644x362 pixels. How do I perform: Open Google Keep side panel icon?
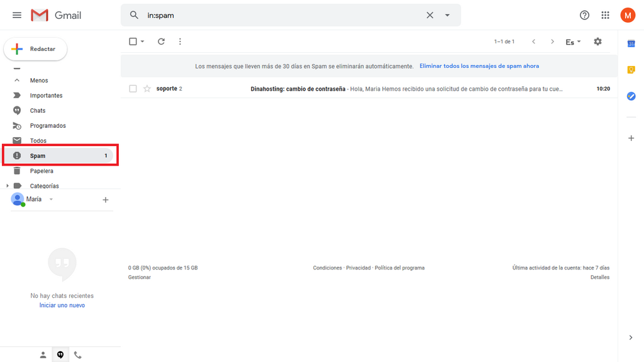click(x=631, y=70)
